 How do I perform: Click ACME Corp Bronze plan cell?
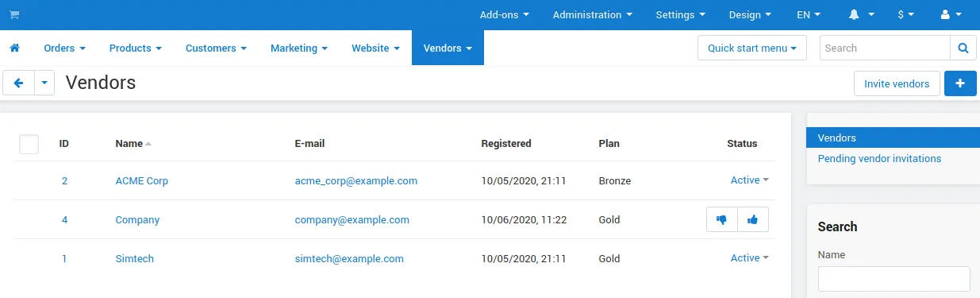[615, 181]
